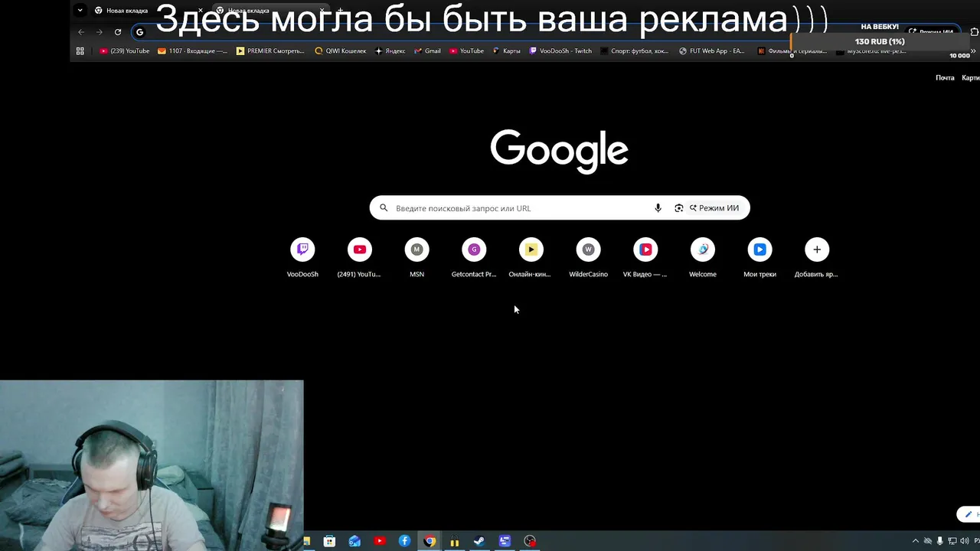
Task: Start voice search with the microphone icon
Action: pyautogui.click(x=658, y=208)
